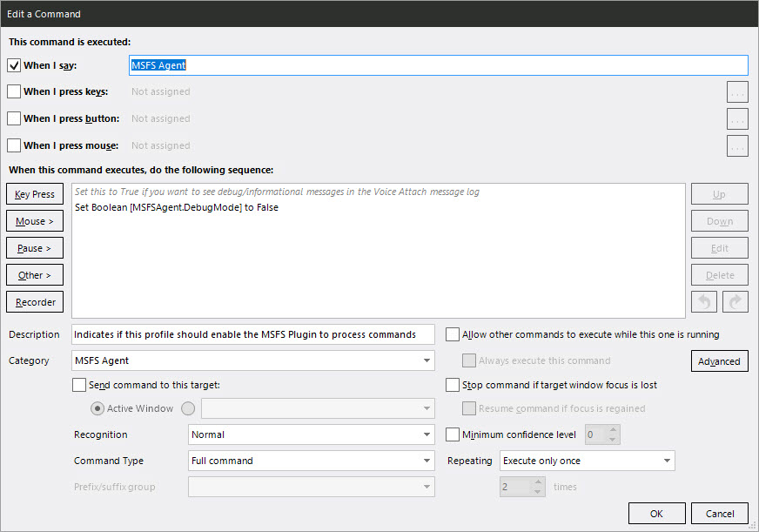Check 'Send command to this target'

(x=79, y=385)
